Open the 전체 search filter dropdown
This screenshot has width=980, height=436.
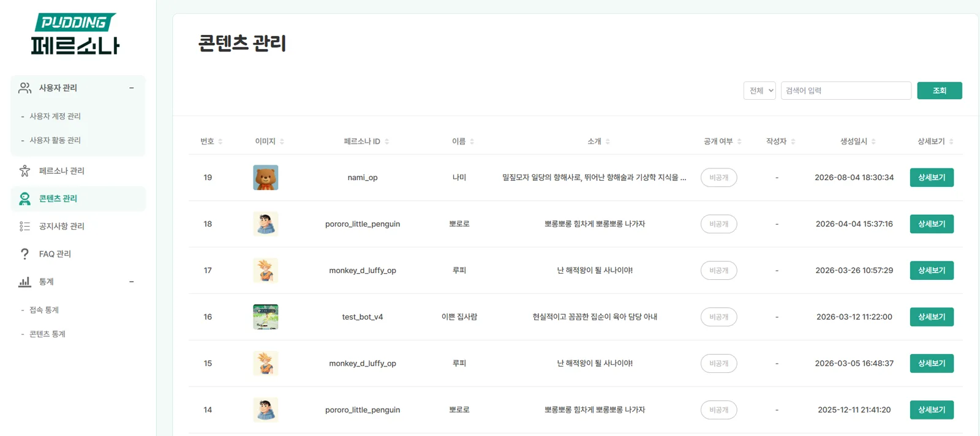coord(759,91)
